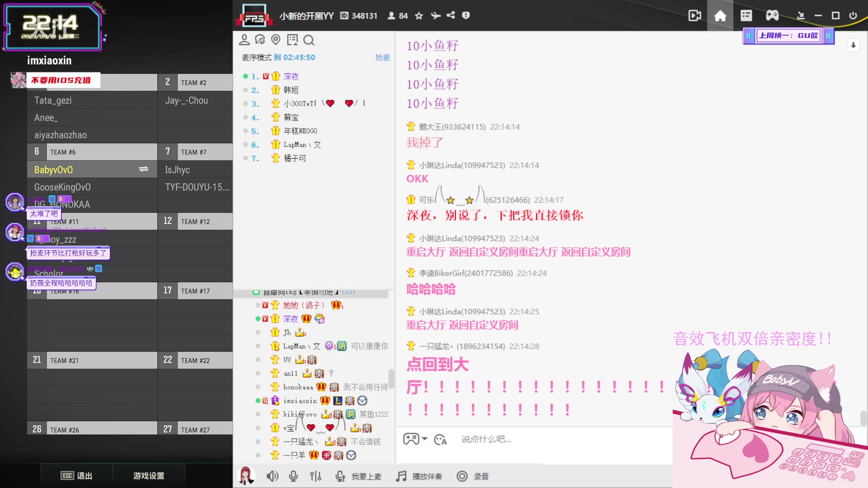The height and width of the screenshot is (488, 868).
Task: Click 抢麦 to grab the mic
Action: point(382,58)
